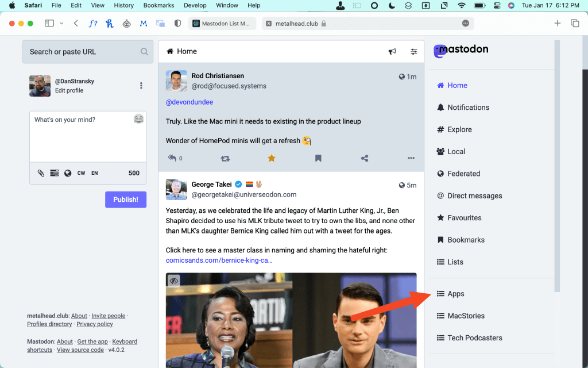Open the emoji picker in the compose box
This screenshot has width=588, height=368.
[138, 118]
